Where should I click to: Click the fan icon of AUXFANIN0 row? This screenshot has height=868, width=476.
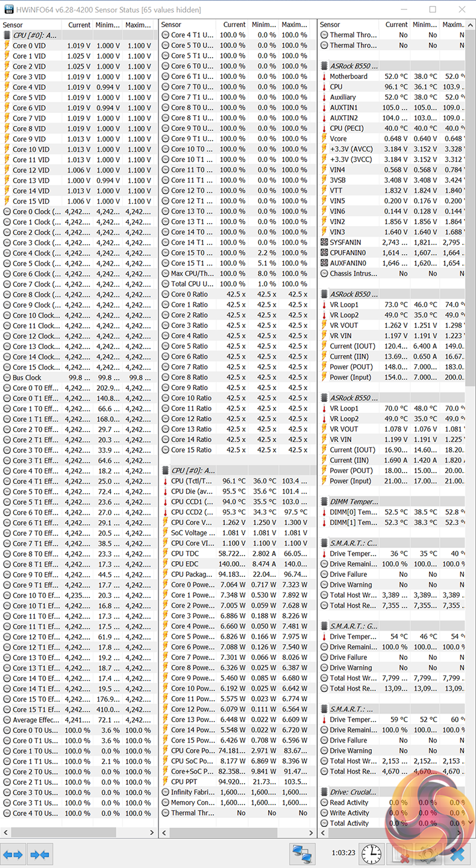click(324, 263)
